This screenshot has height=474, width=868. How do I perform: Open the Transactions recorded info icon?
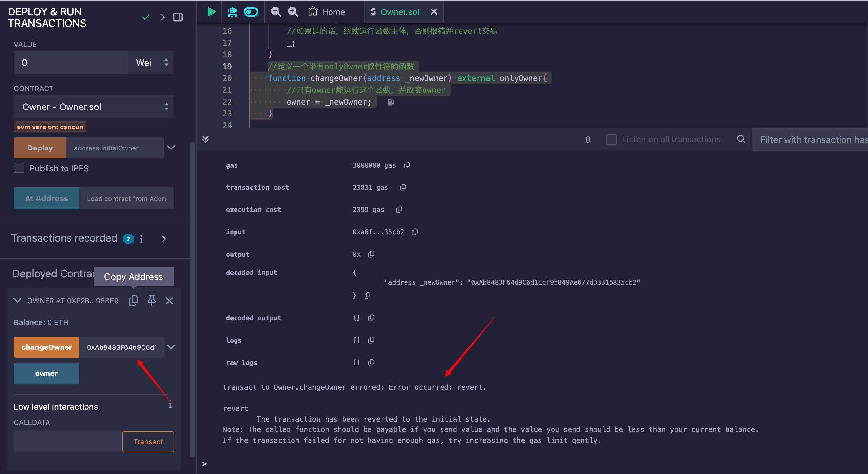pyautogui.click(x=141, y=239)
